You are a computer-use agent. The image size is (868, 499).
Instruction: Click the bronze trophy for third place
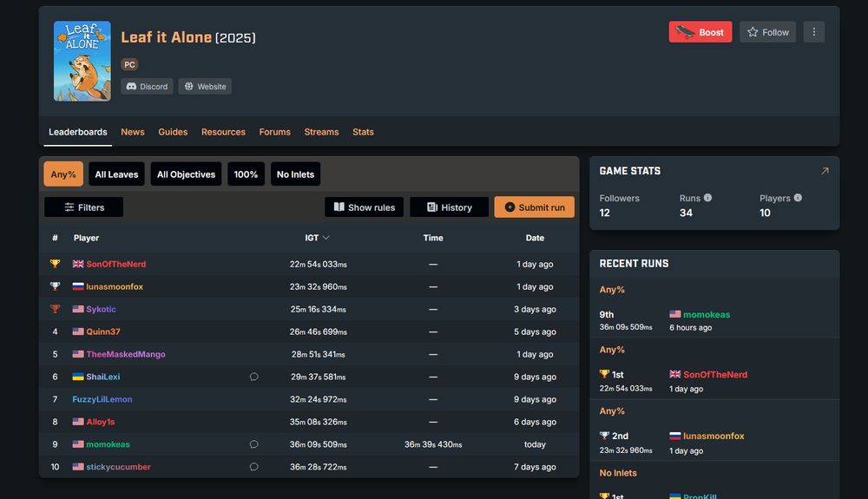pyautogui.click(x=55, y=309)
